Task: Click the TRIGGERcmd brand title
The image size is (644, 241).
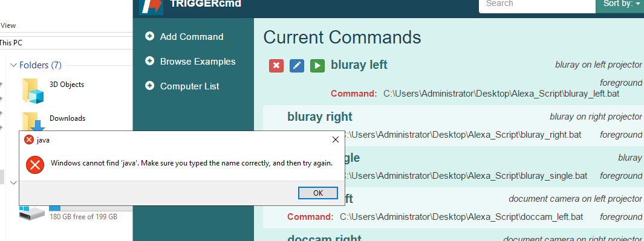Action: 206,4
